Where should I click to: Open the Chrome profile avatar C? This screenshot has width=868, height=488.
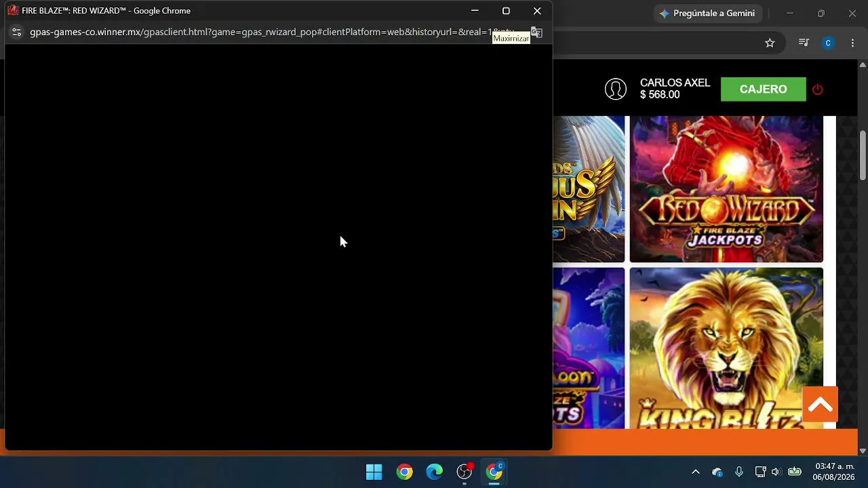[828, 43]
